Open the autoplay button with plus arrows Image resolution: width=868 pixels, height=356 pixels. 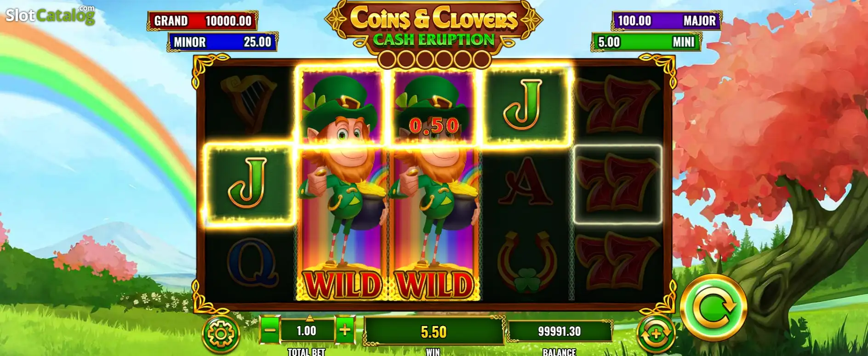(656, 333)
